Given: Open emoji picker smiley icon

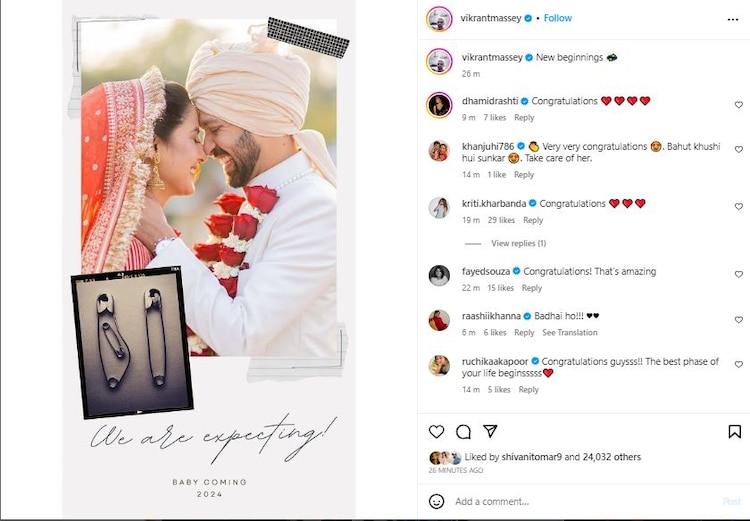Looking at the screenshot, I should (x=436, y=501).
